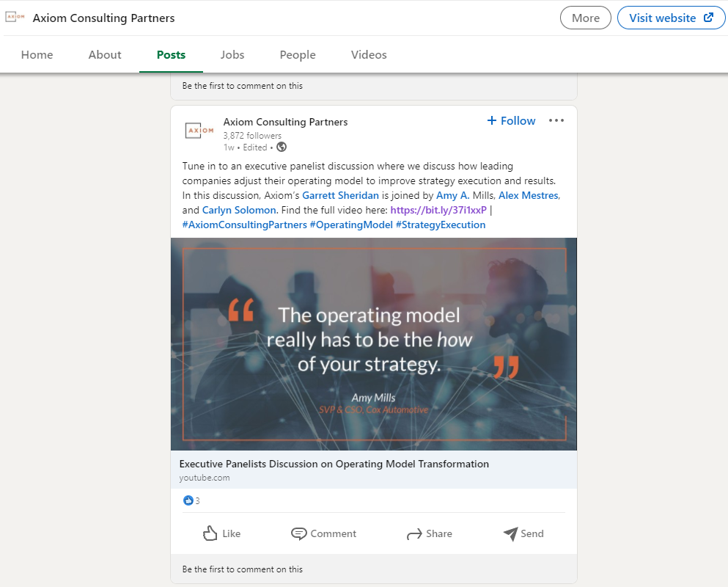Click the youtube.com source text

(x=205, y=478)
